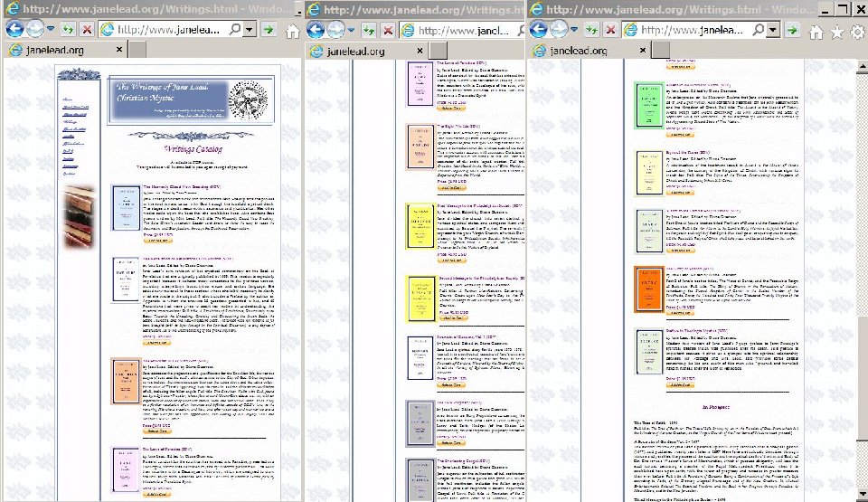Image resolution: width=868 pixels, height=502 pixels.
Task: Close the janelead.org tab in middle window
Action: pyautogui.click(x=420, y=51)
